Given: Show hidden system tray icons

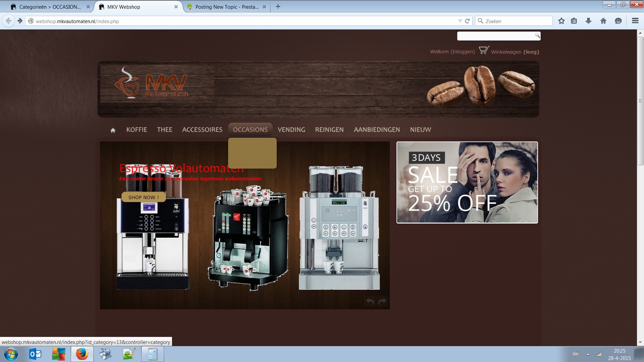Looking at the screenshot, I should 588,354.
